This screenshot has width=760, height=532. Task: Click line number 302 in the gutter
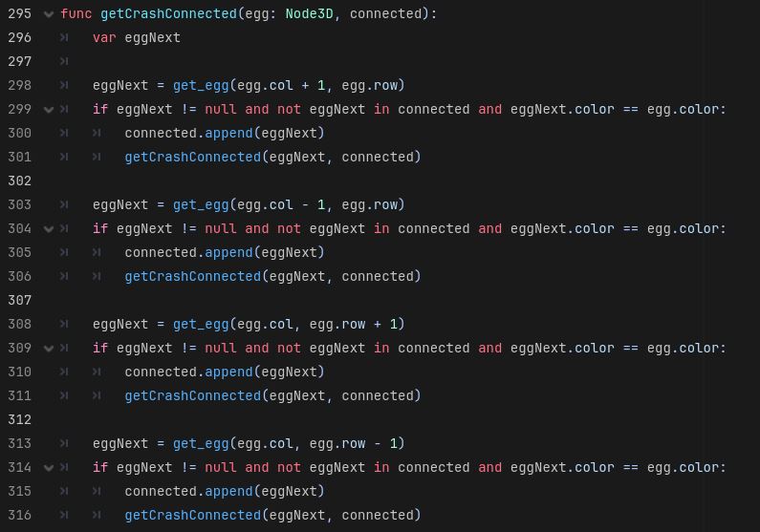19,181
